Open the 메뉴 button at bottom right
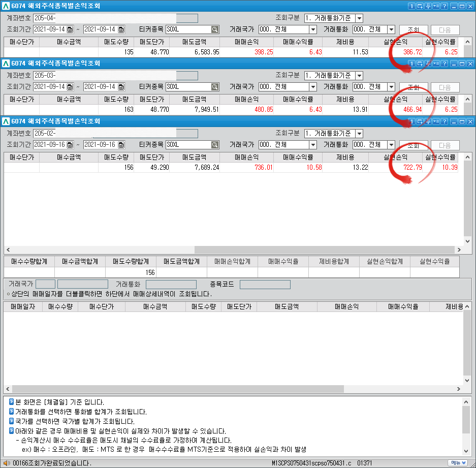476x468 pixels. [x=458, y=463]
